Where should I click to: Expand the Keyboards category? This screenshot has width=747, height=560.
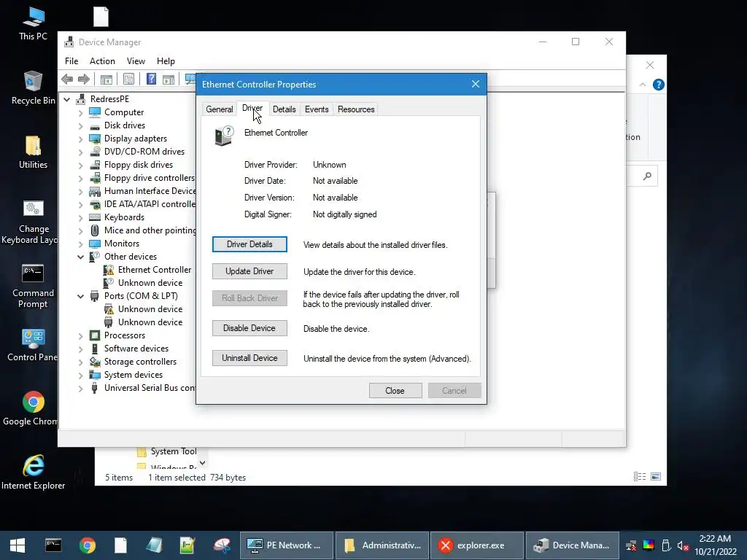[x=80, y=217]
